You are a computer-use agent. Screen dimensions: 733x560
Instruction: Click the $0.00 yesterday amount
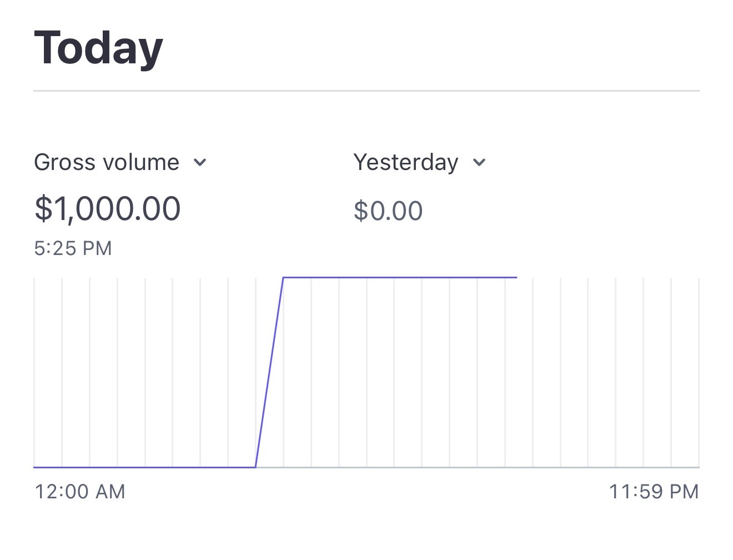tap(388, 211)
